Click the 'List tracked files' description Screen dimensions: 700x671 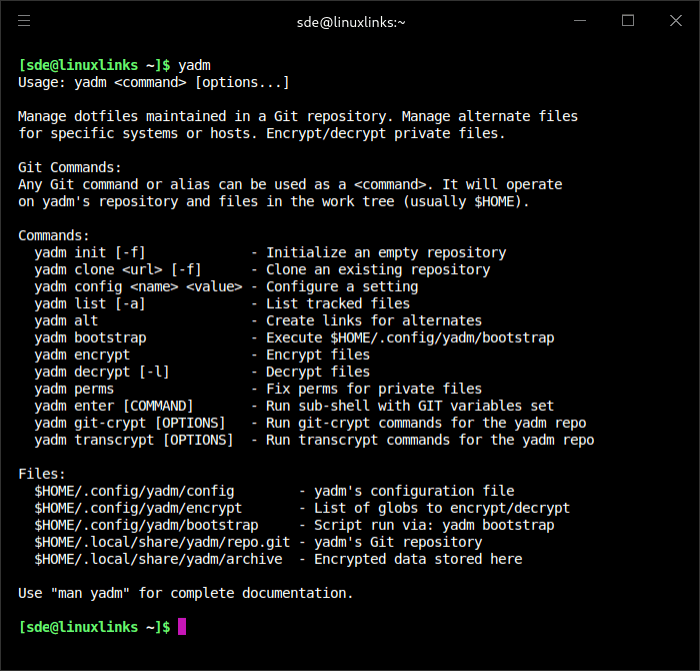click(338, 304)
